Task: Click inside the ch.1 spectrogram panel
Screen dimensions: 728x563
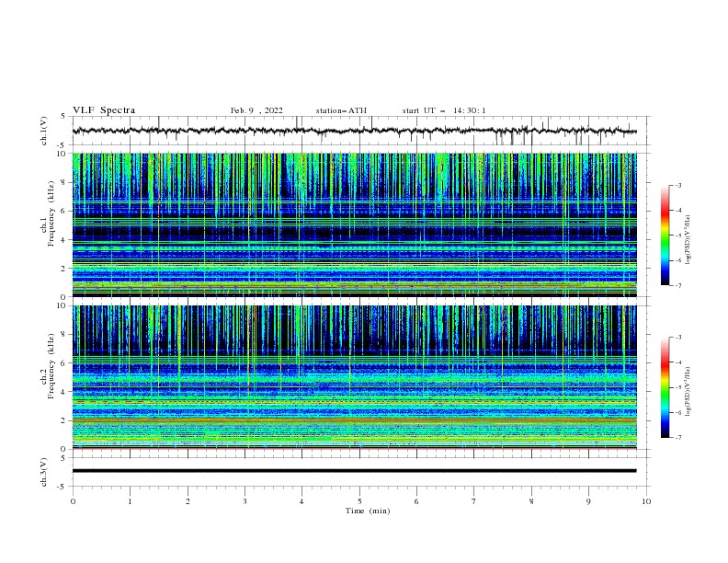Action: [x=354, y=224]
